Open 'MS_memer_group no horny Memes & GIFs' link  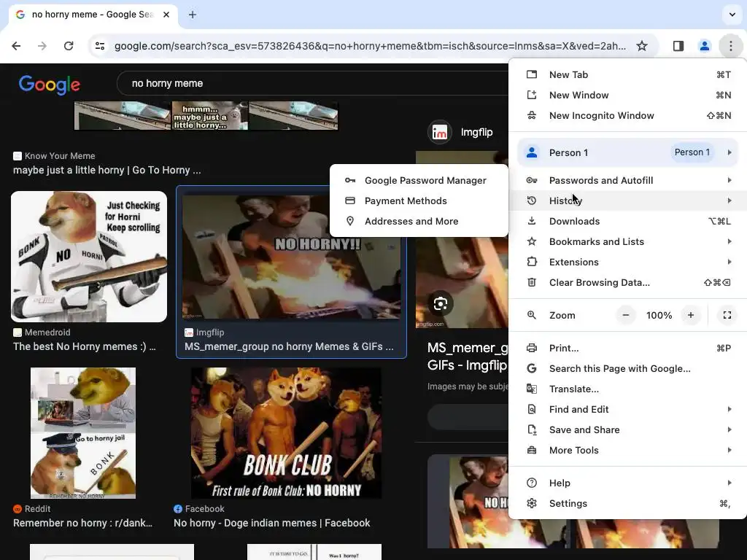click(289, 346)
